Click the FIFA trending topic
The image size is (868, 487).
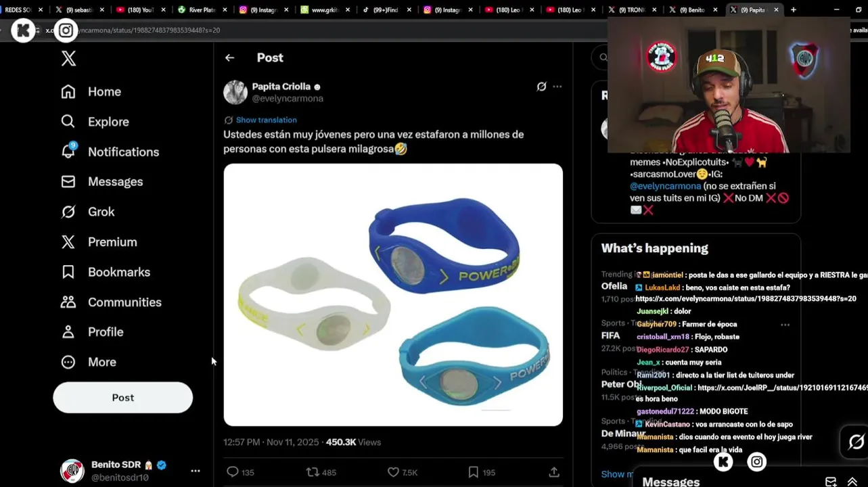pyautogui.click(x=610, y=335)
